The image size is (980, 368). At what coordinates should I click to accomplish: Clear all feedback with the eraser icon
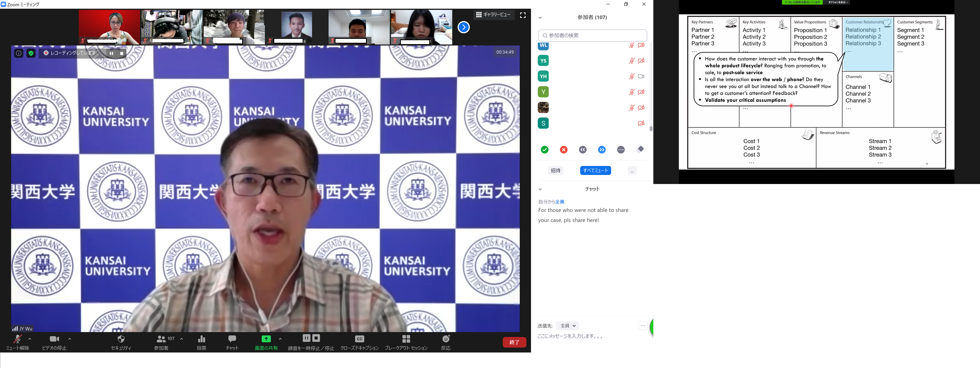point(640,149)
